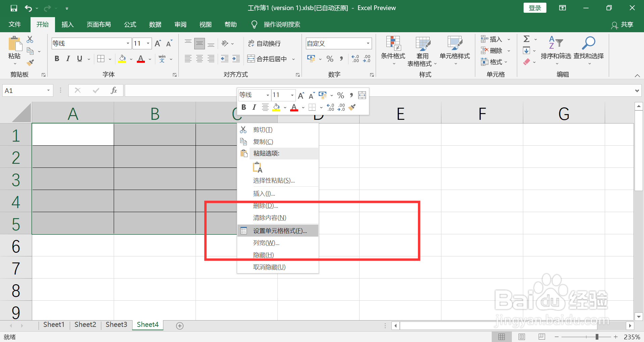
Task: Click the Increase Indent icon in ribbon
Action: tap(236, 59)
